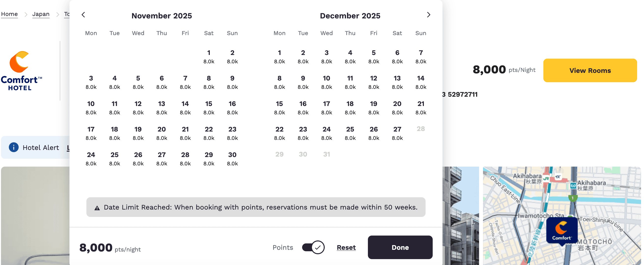Click the Reset link

[346, 247]
